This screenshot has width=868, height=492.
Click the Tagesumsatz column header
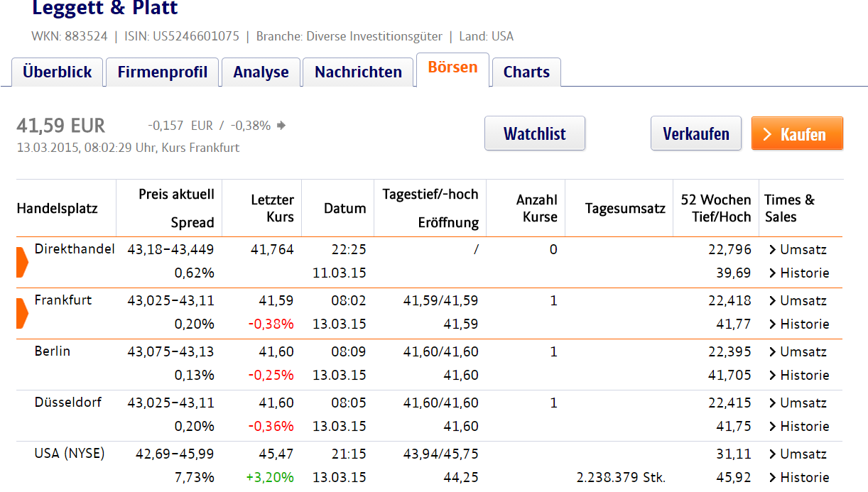[x=625, y=208]
